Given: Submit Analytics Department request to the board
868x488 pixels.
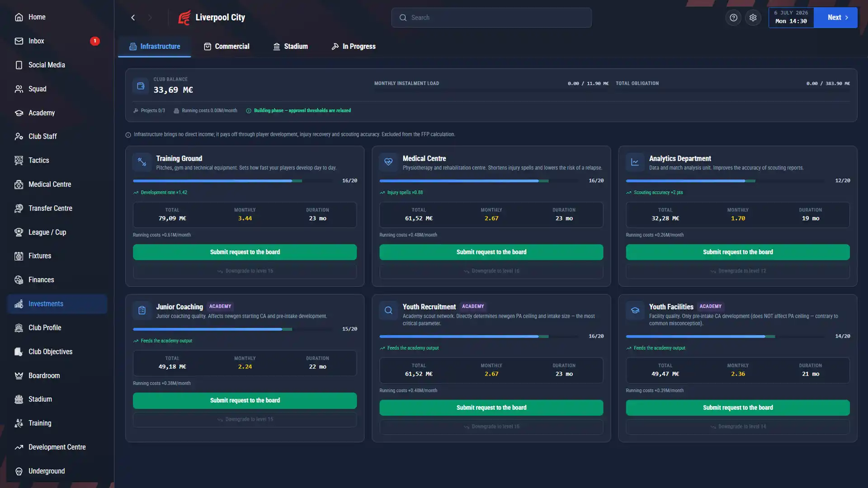Looking at the screenshot, I should coord(738,252).
